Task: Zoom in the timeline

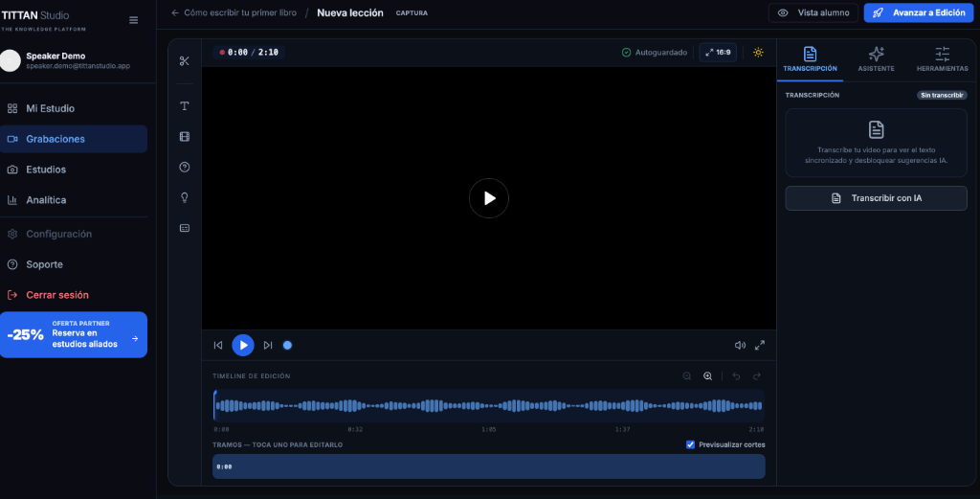Action: coord(707,376)
